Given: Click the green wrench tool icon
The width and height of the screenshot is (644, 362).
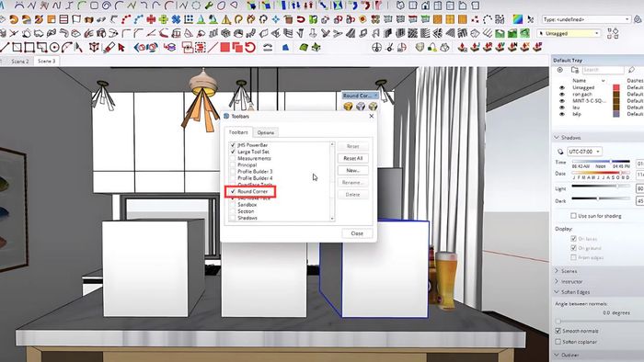Looking at the screenshot, I should pos(209,6).
